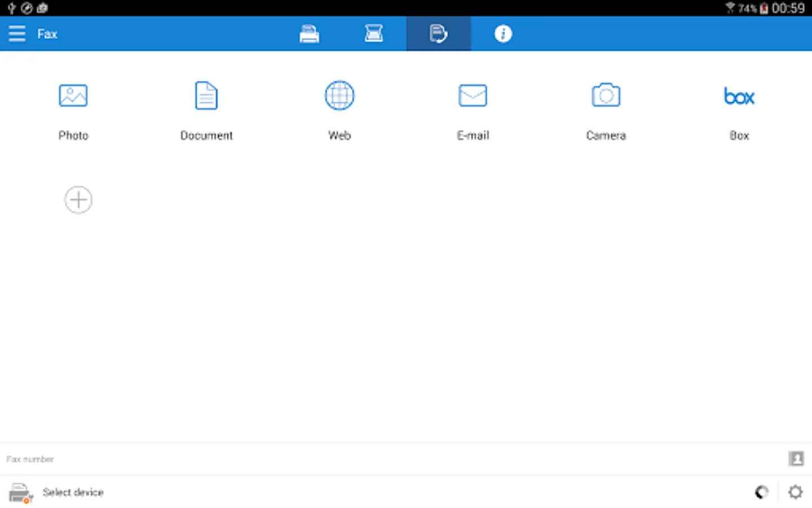Choose Document as fax source

pyautogui.click(x=206, y=95)
